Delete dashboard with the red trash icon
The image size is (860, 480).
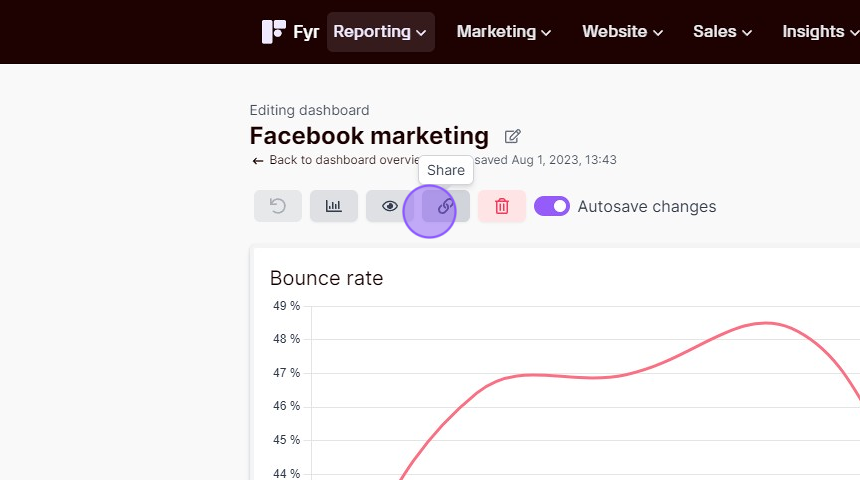click(x=502, y=206)
